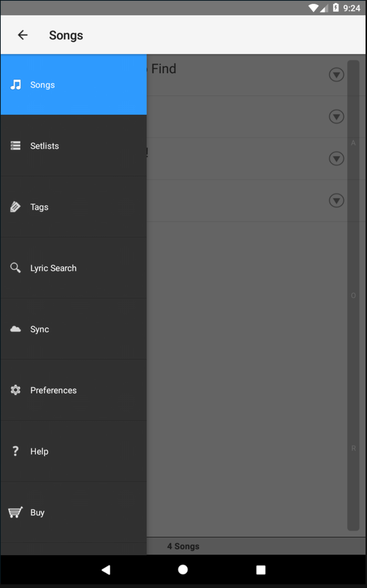Screen dimensions: 367x588
Task: Tap the Tags pencil icon
Action: click(x=15, y=207)
